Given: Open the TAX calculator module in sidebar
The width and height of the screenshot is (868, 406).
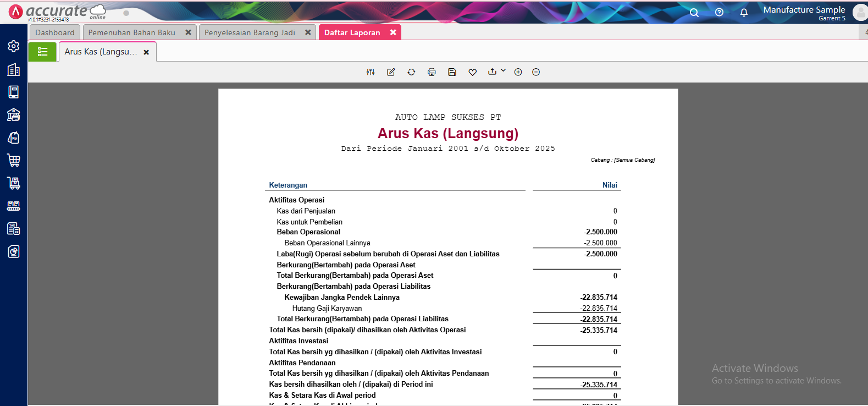Looking at the screenshot, I should [x=14, y=228].
